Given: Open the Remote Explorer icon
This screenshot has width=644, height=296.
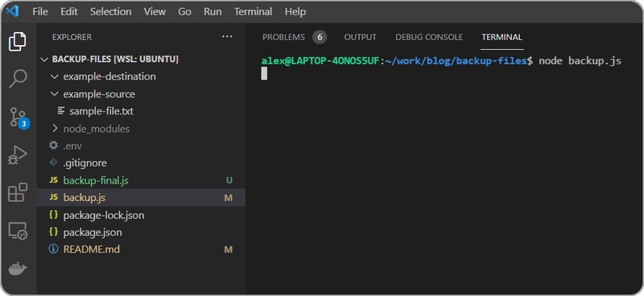Looking at the screenshot, I should point(18,231).
